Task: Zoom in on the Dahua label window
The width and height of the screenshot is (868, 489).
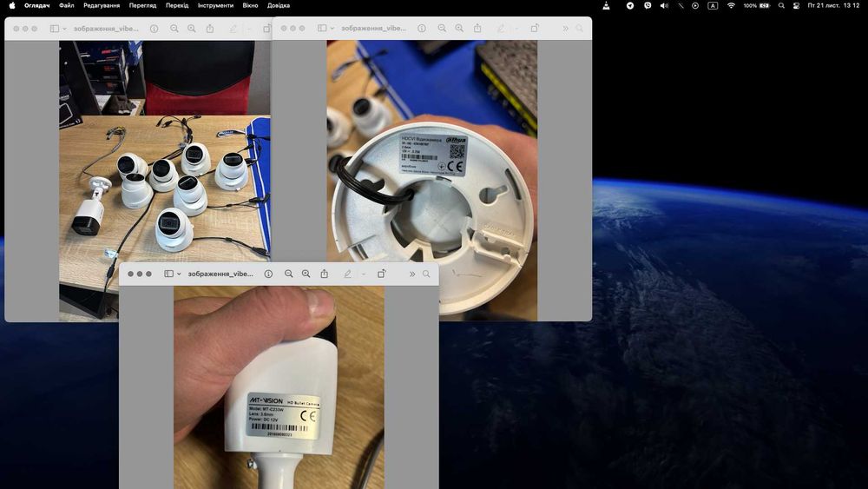Action: click(459, 28)
